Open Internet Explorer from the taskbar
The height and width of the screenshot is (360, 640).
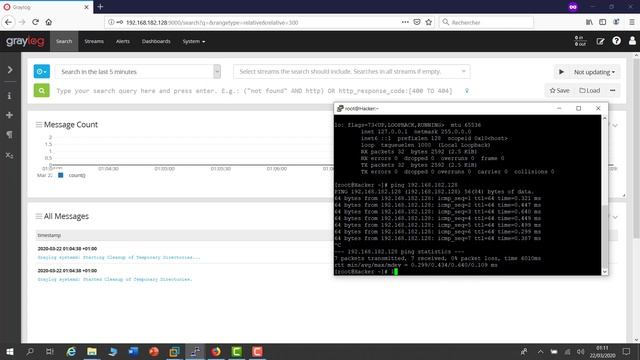coord(71,351)
